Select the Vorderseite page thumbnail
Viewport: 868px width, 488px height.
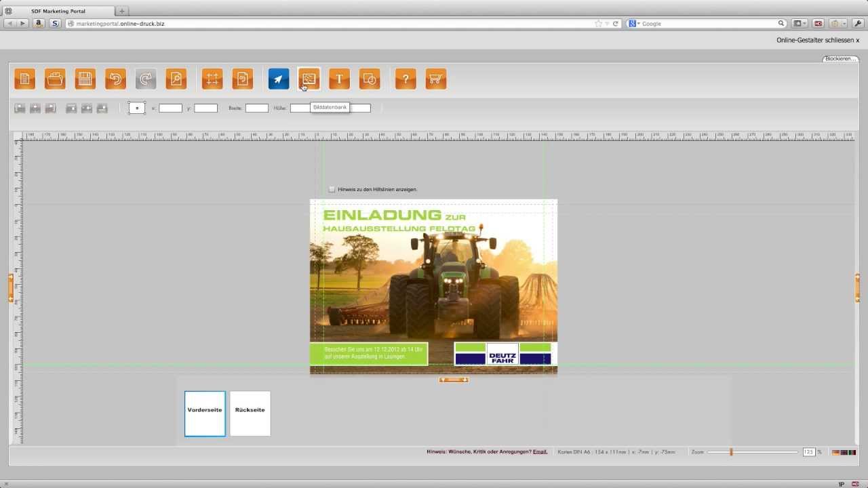[x=205, y=413]
